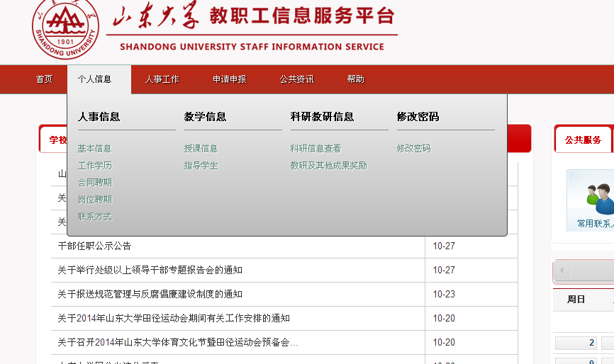This screenshot has height=364, width=614.
Task: Click 修改密码 link to change password
Action: tap(413, 149)
